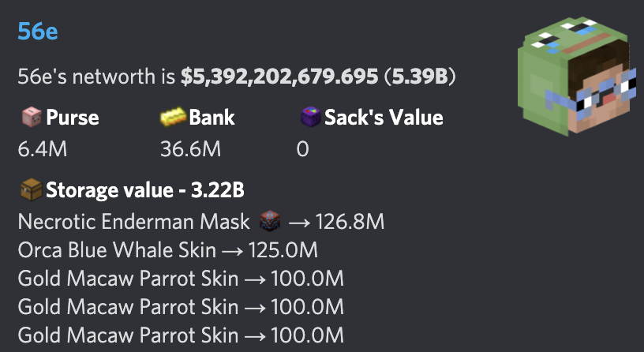Click the Orca Blue Whale Skin entry
The height and width of the screenshot is (352, 644).
167,250
